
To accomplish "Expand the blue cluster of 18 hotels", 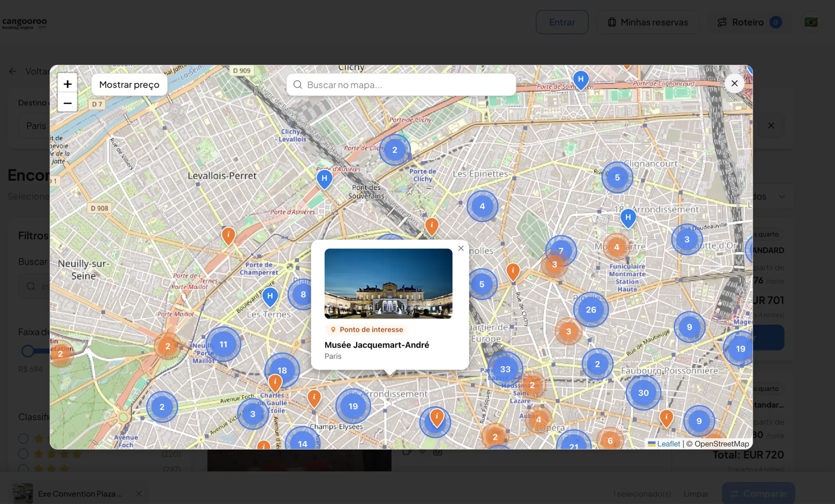I will click(282, 370).
